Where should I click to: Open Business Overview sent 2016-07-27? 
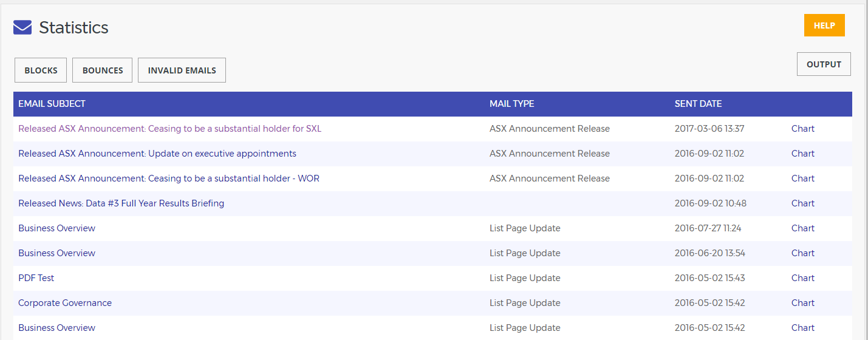(56, 228)
